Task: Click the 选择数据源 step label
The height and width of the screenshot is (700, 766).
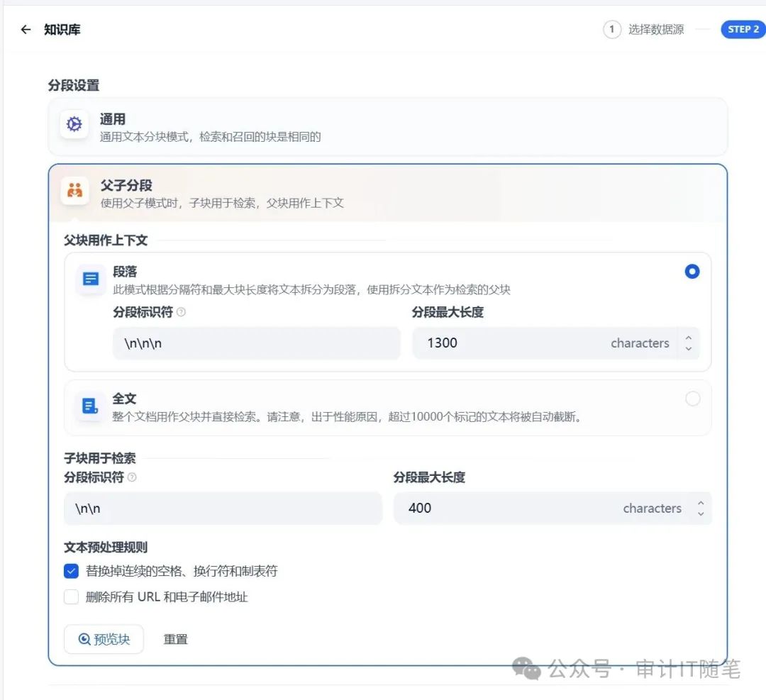Action: [656, 29]
